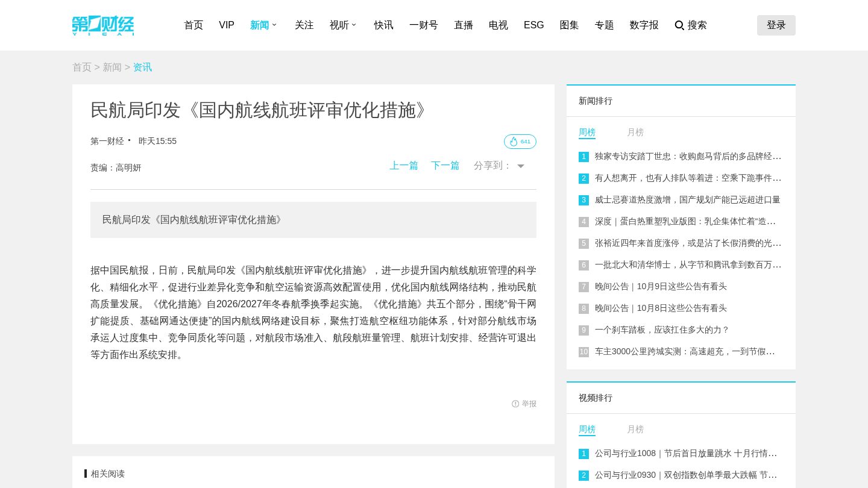The width and height of the screenshot is (868, 488).
Task: Select 周榜 tab in 视频排行
Action: click(587, 430)
